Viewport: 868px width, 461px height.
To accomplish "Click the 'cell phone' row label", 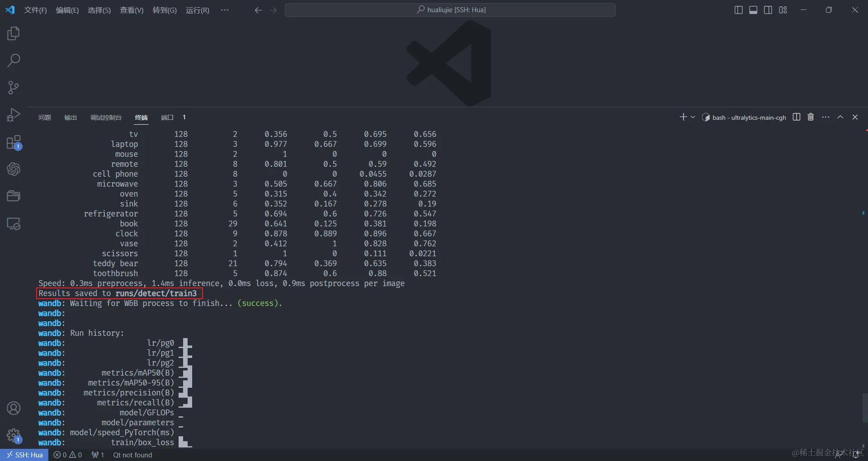I will click(115, 174).
